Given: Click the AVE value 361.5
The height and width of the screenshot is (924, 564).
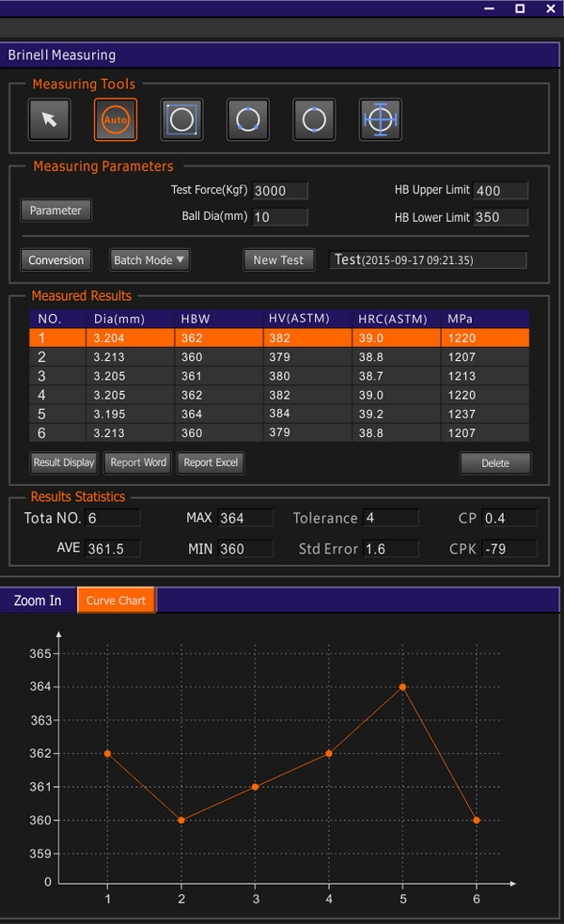Looking at the screenshot, I should (x=113, y=549).
